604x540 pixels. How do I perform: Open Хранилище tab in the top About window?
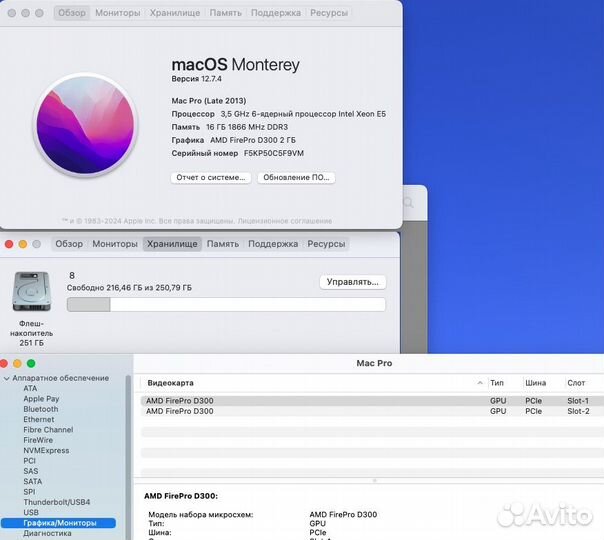(x=175, y=13)
